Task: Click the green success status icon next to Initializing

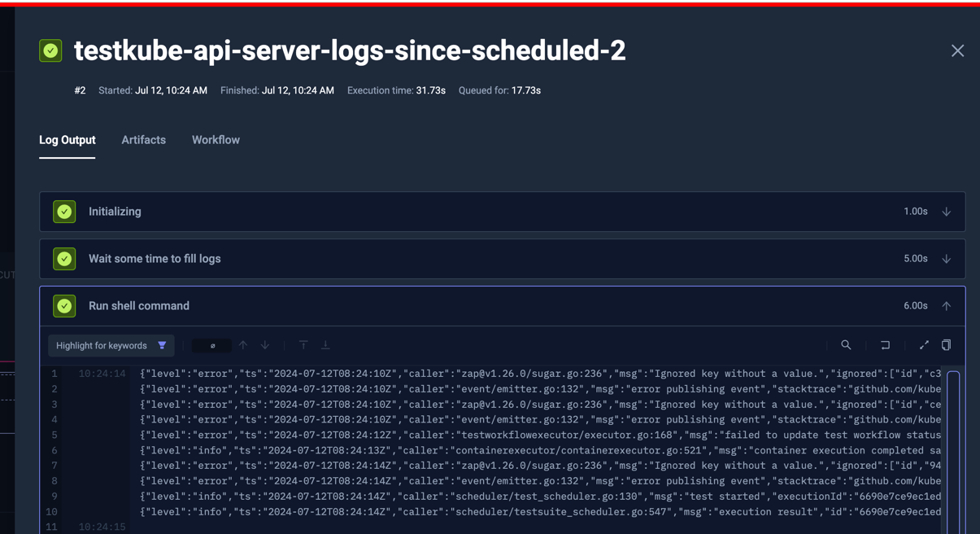Action: (x=64, y=211)
